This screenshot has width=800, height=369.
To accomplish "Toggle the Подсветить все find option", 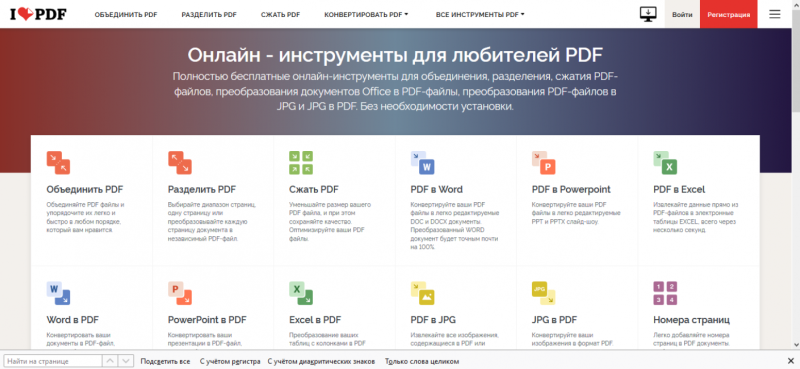I will tap(165, 361).
